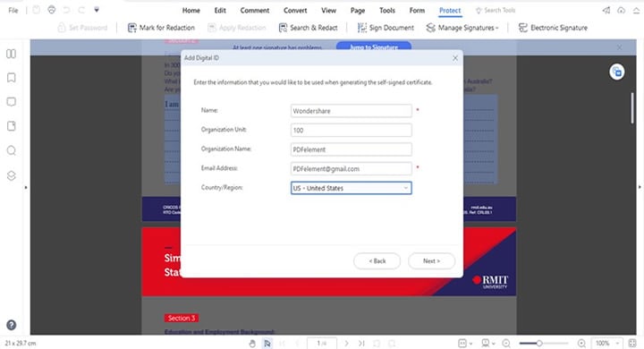Collapse the left panel arrow handle
This screenshot has height=349, width=644.
pos(25,187)
